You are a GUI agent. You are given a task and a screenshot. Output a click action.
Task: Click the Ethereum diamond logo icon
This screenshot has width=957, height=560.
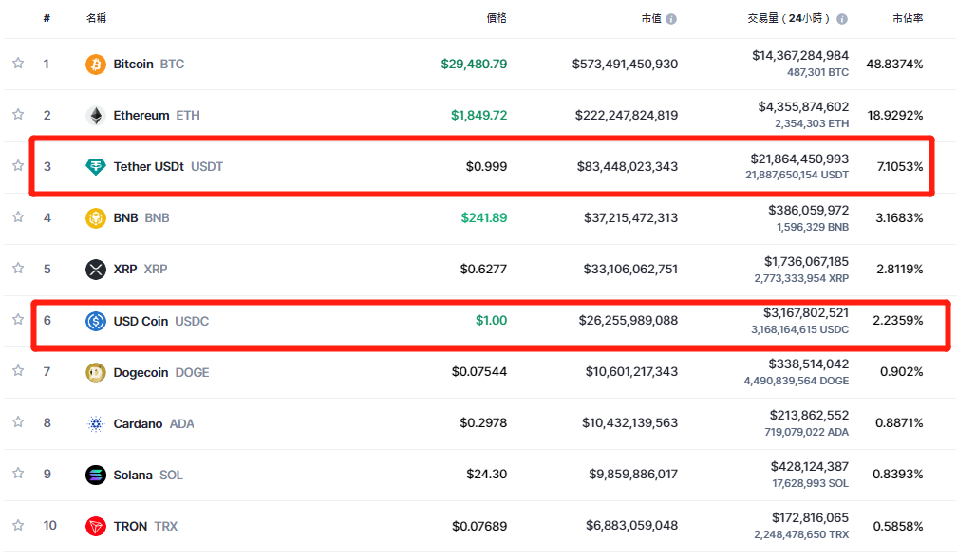pos(96,116)
